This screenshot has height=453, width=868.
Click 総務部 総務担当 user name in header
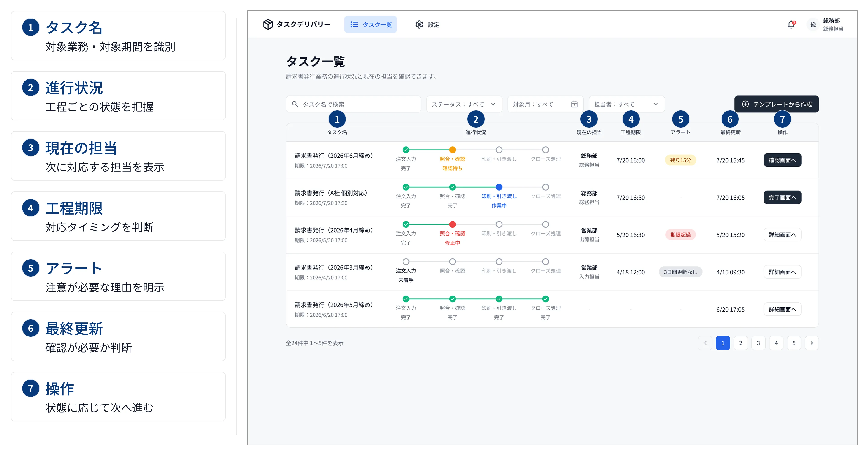click(833, 25)
